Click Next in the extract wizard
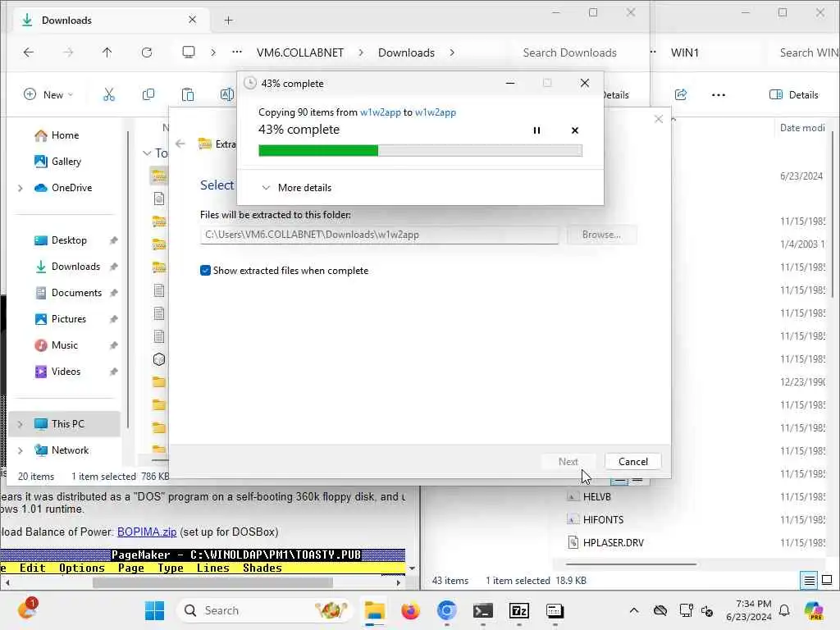 (568, 461)
